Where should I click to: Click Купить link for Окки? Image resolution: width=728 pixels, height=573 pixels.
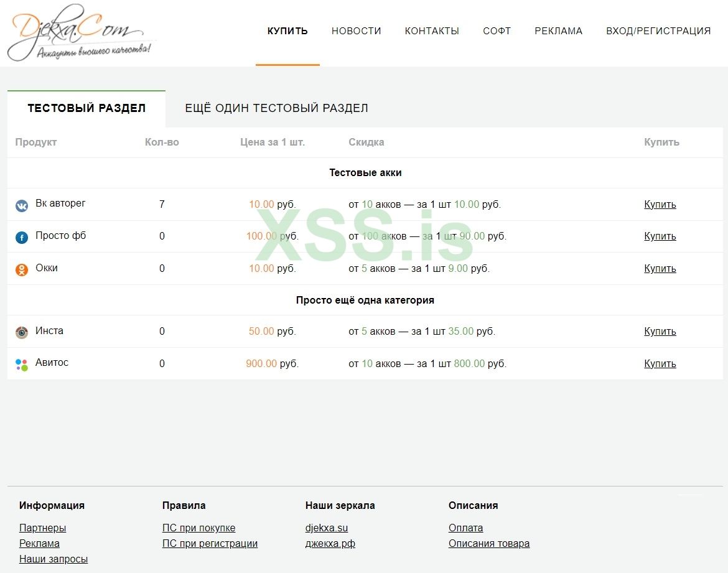[660, 268]
